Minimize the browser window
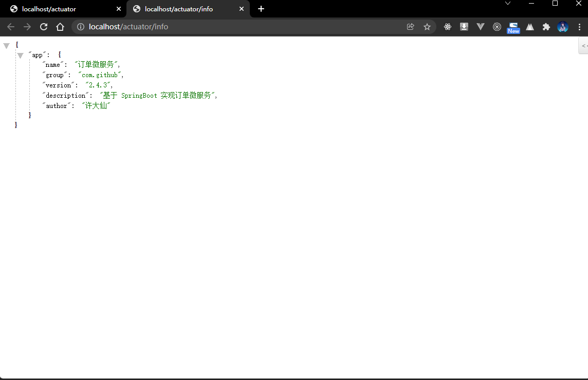This screenshot has width=588, height=380. (x=531, y=4)
